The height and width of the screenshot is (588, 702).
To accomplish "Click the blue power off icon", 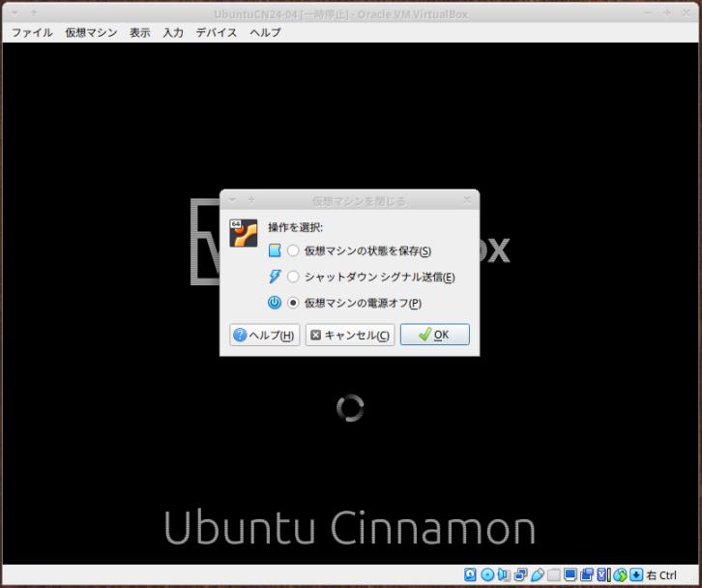I will 275,303.
